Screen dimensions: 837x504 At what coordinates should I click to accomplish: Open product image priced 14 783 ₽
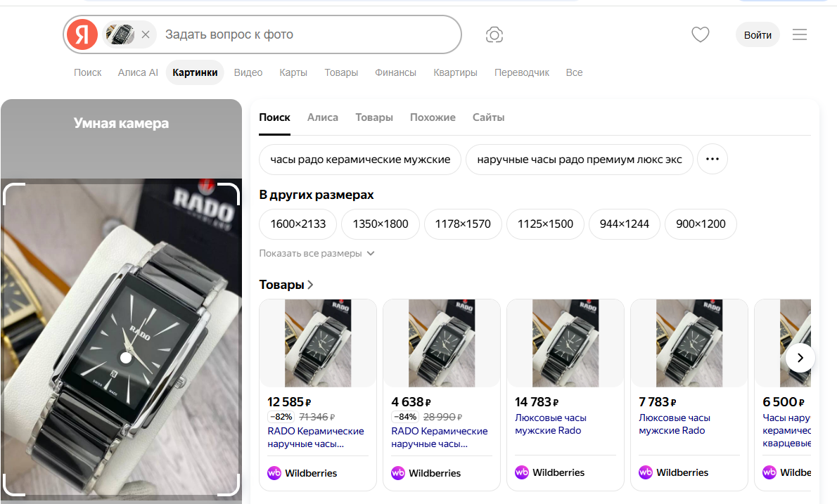click(566, 343)
